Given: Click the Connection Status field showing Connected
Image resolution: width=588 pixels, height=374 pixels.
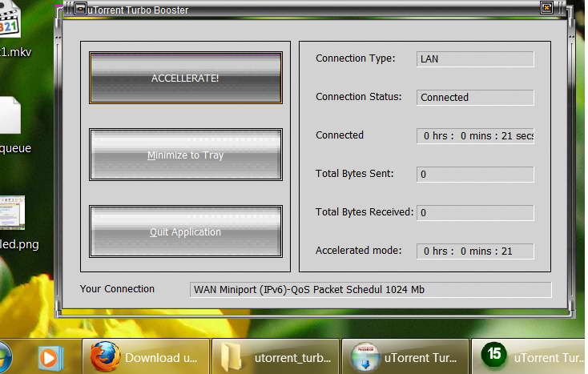Looking at the screenshot, I should pos(475,98).
